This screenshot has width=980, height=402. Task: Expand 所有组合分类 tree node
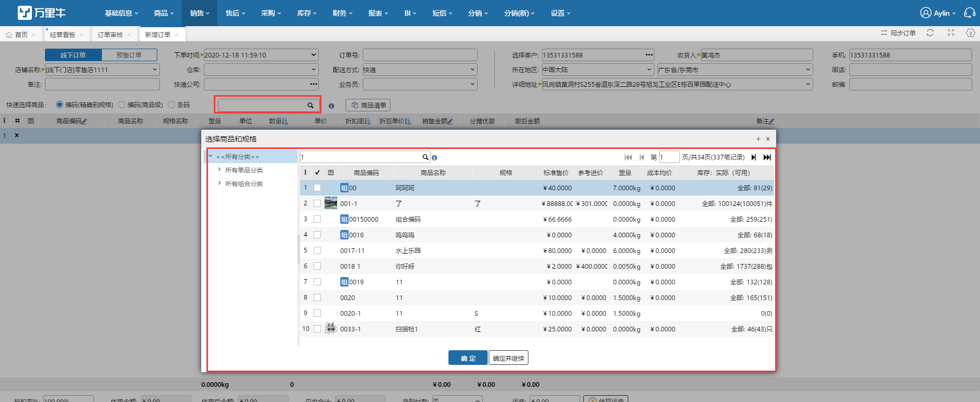(x=220, y=183)
